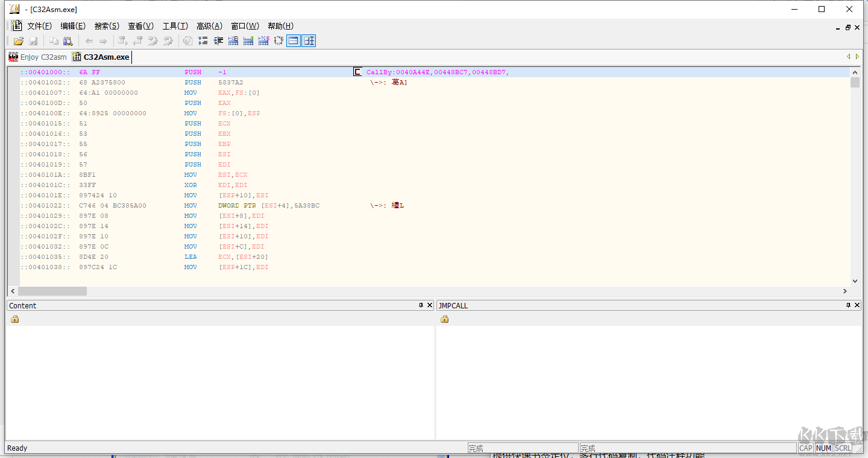Click the find binoculars toolbar icon
This screenshot has width=868, height=458.
(68, 41)
